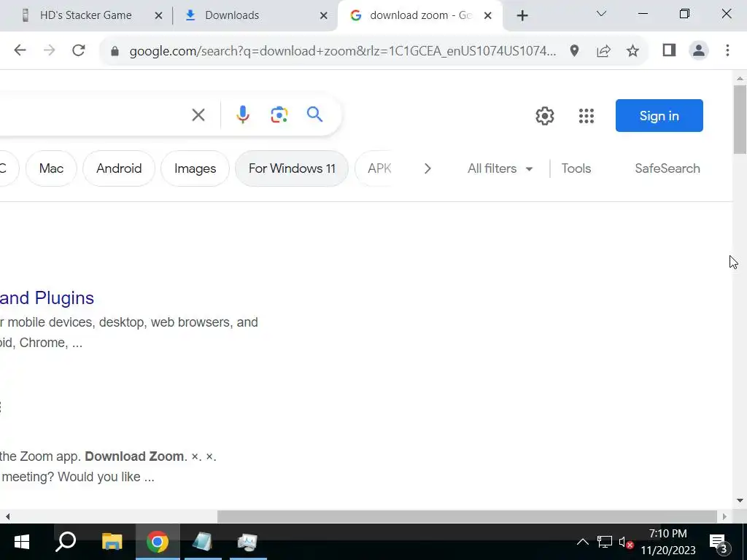Share this page using the share icon

pyautogui.click(x=603, y=50)
